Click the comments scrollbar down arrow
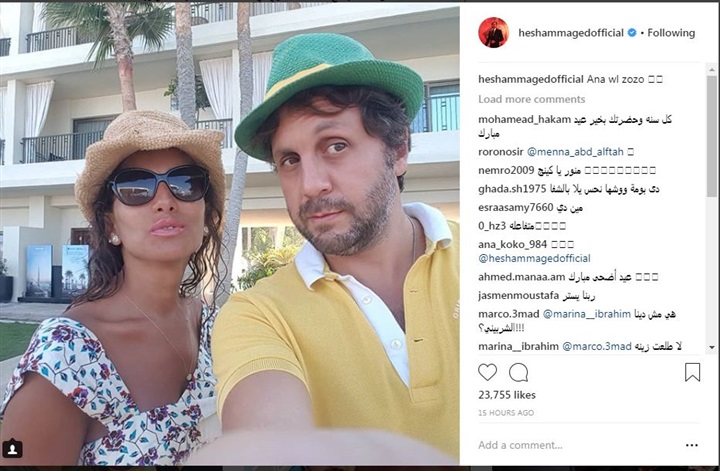720x471 pixels. (x=712, y=348)
